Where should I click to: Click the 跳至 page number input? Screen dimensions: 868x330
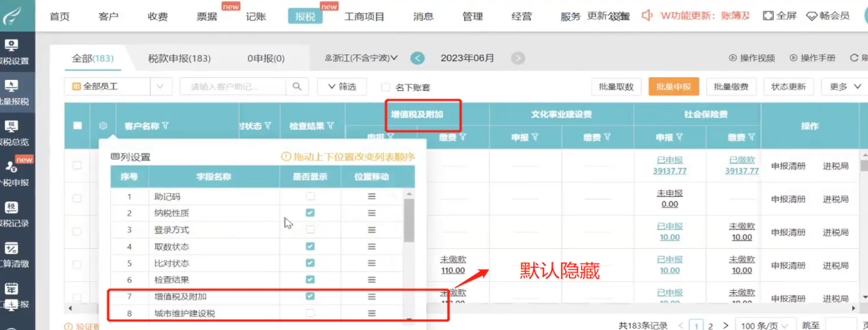tap(840, 325)
